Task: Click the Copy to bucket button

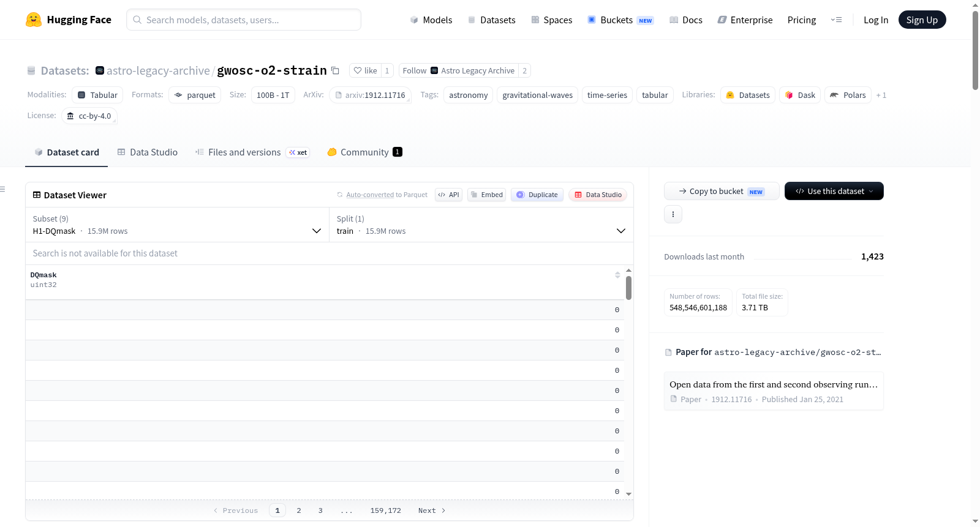Action: tap(722, 191)
